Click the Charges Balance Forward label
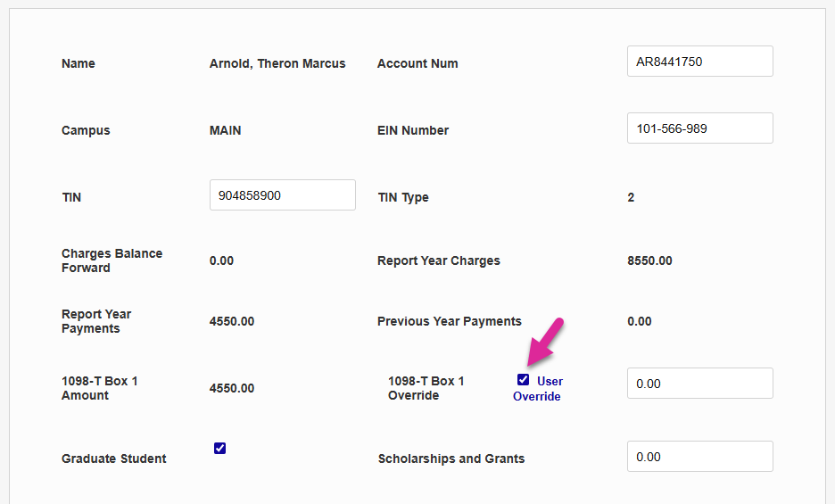The width and height of the screenshot is (835, 504). coord(112,260)
